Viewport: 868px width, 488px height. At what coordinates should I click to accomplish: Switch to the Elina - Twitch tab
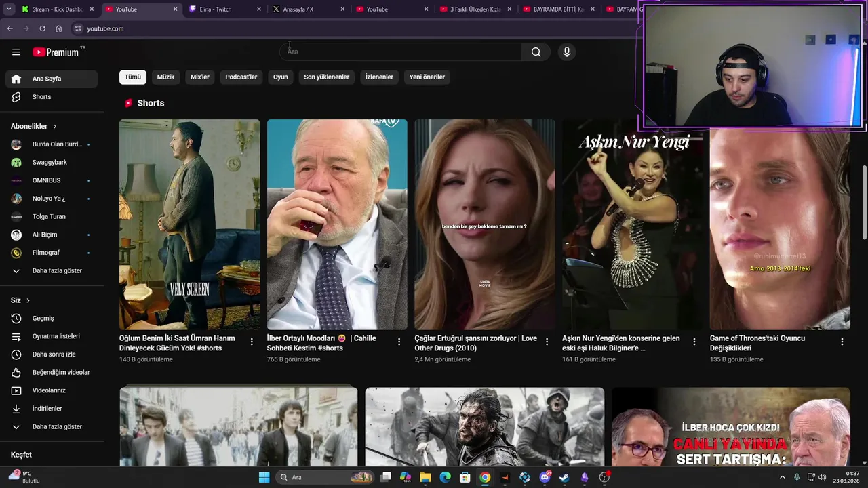224,9
